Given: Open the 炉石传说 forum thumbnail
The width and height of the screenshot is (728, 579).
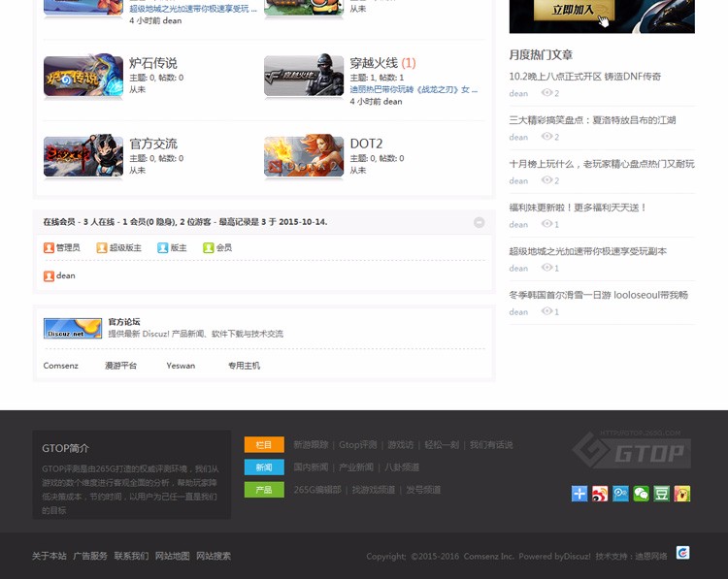Looking at the screenshot, I should point(83,76).
